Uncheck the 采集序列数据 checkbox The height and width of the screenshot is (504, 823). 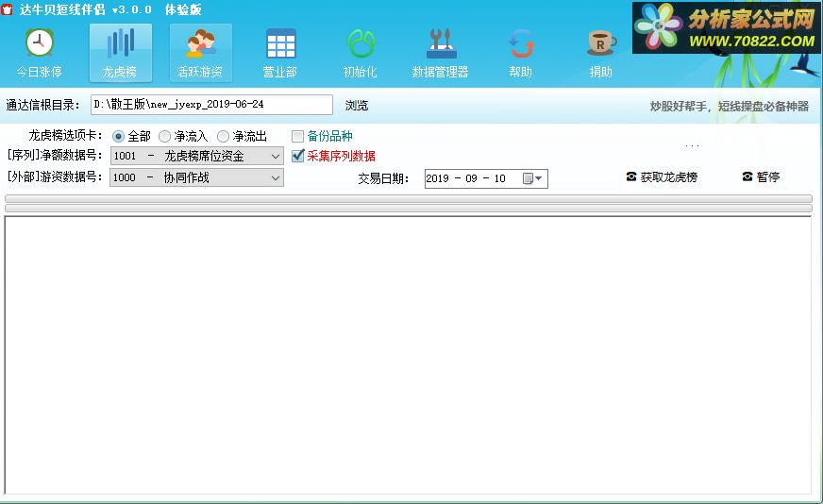(x=297, y=156)
